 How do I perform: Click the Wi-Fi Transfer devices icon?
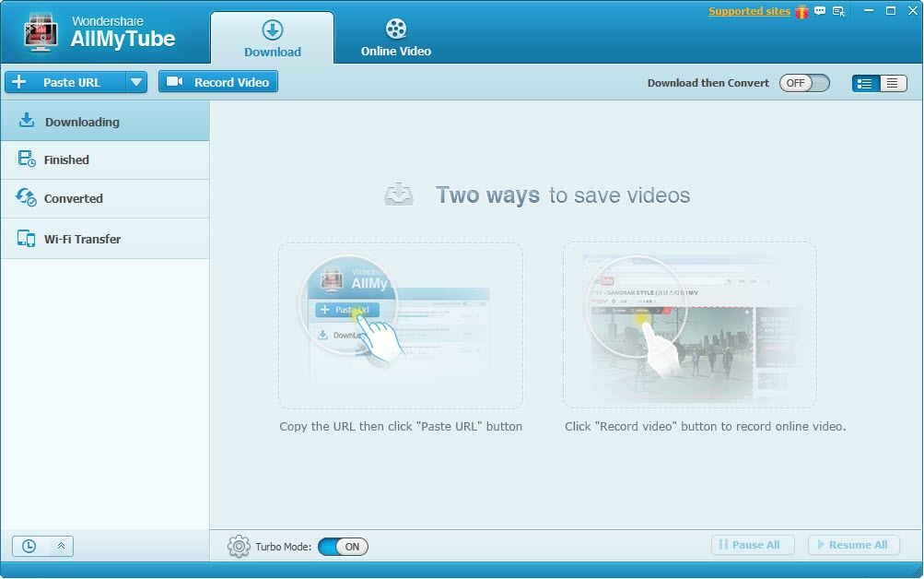coord(26,238)
